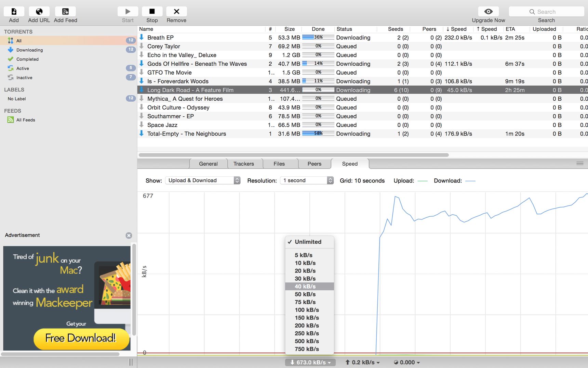The width and height of the screenshot is (588, 368).
Task: Select Southammer - EP torrent row
Action: (x=362, y=116)
